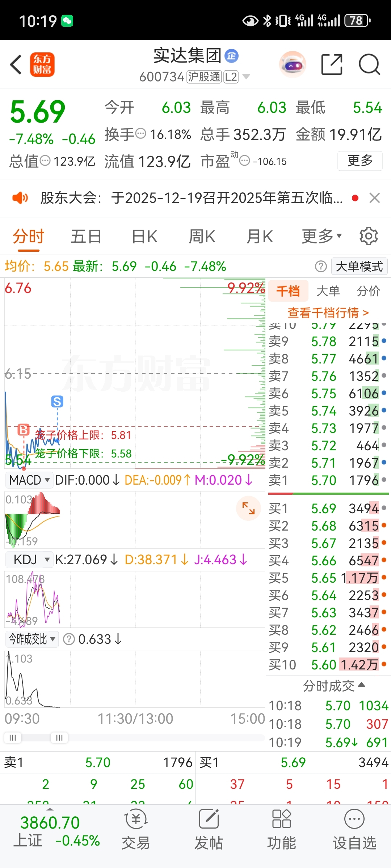Tap the 10:19 trade 5.69 691 row
391x868 pixels.
tap(328, 743)
